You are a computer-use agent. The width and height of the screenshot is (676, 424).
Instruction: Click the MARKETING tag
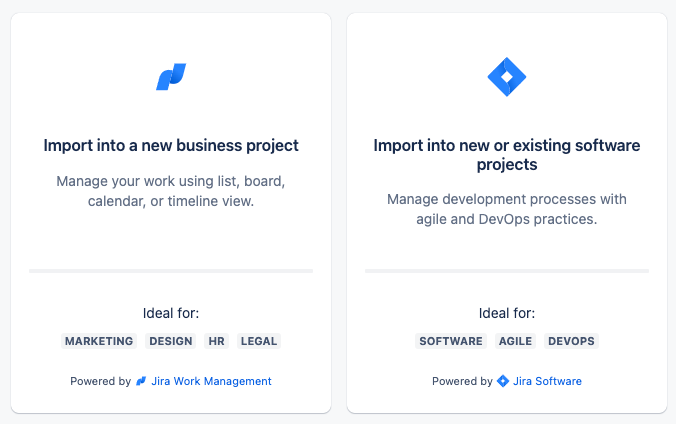(99, 341)
